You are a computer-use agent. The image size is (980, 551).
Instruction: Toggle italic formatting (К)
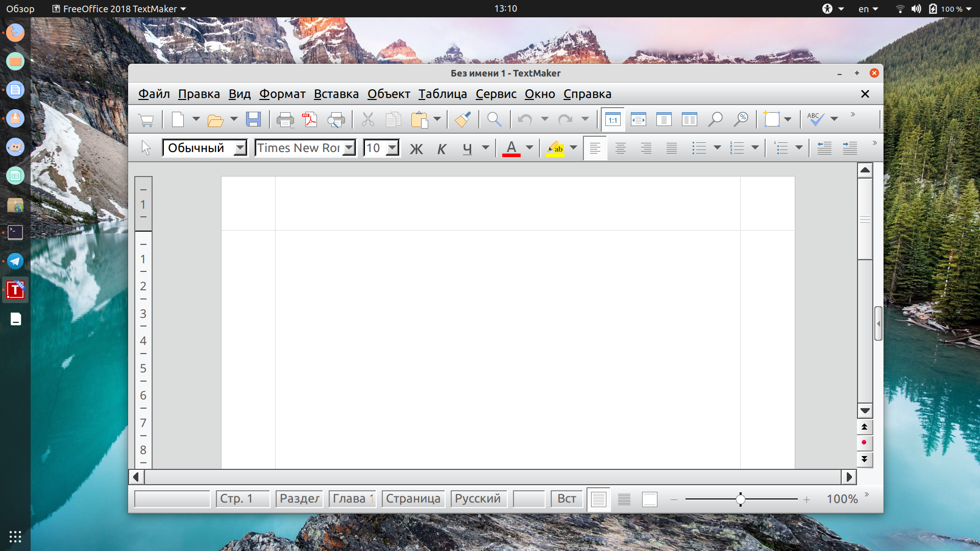(x=442, y=148)
